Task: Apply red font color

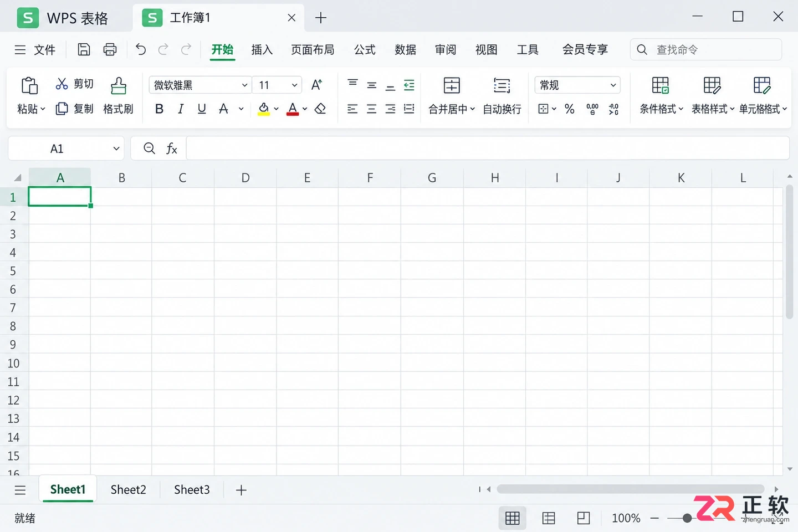Action: pyautogui.click(x=293, y=109)
